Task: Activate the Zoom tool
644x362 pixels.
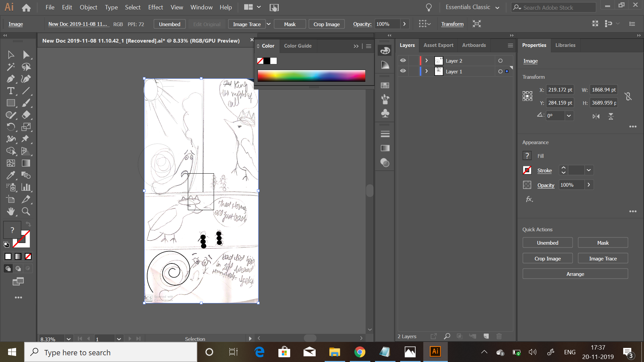Action: 26,212
